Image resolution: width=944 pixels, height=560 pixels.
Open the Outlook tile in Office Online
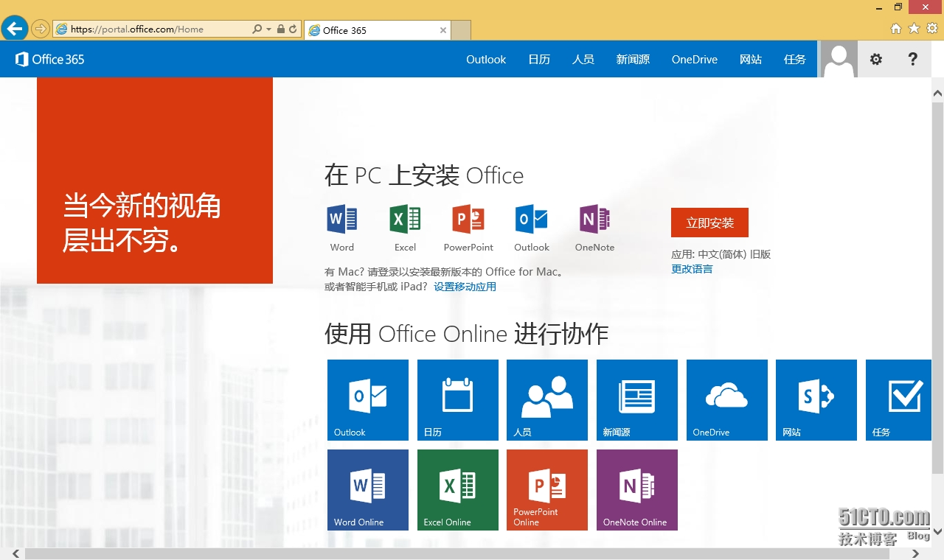(x=367, y=399)
